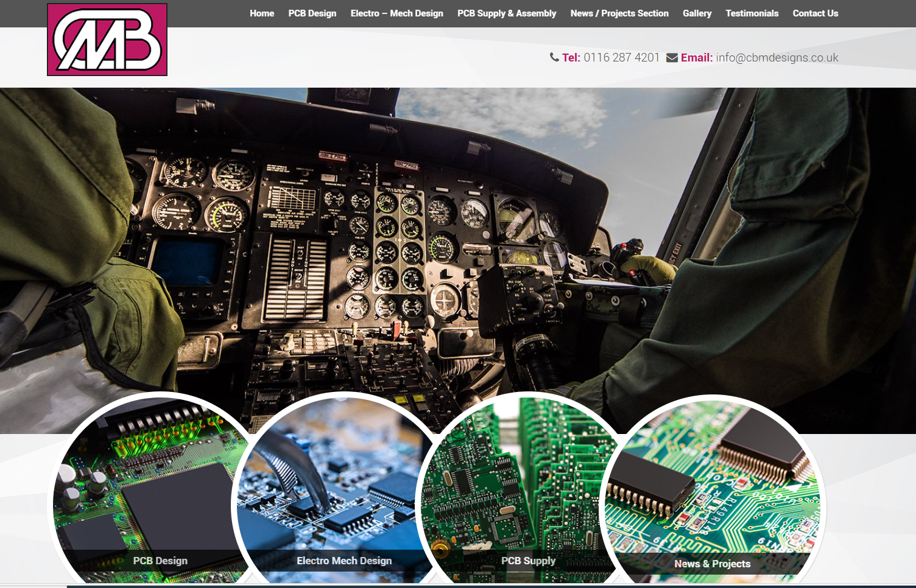This screenshot has width=916, height=588.
Task: Open the News / Projects Section menu entry
Action: coord(619,13)
